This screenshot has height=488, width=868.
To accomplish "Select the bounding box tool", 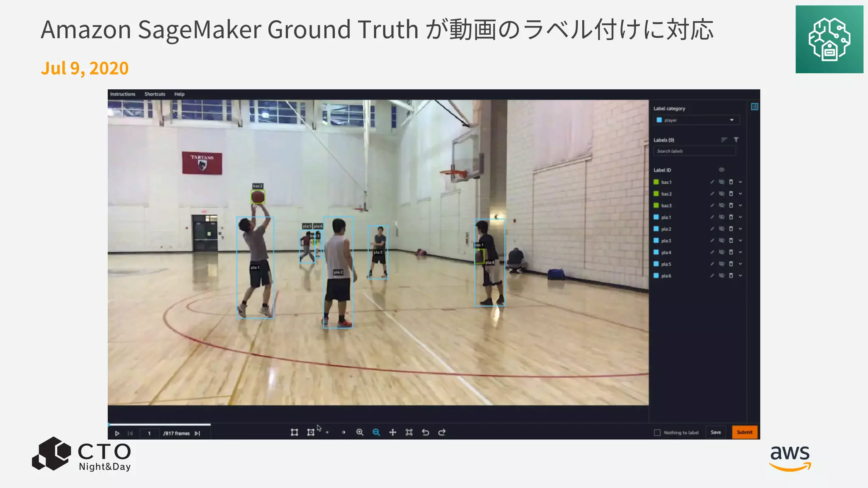I will (294, 432).
